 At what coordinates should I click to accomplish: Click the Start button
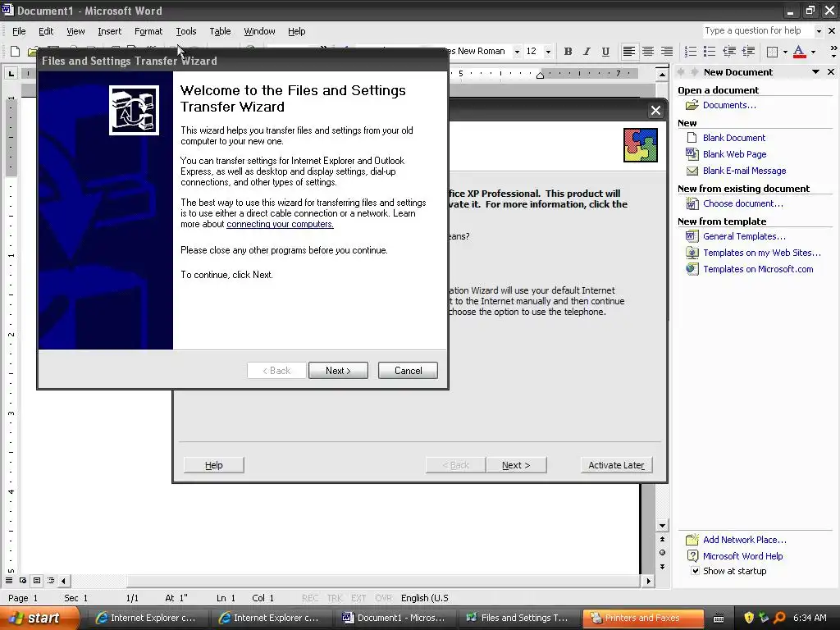point(39,618)
